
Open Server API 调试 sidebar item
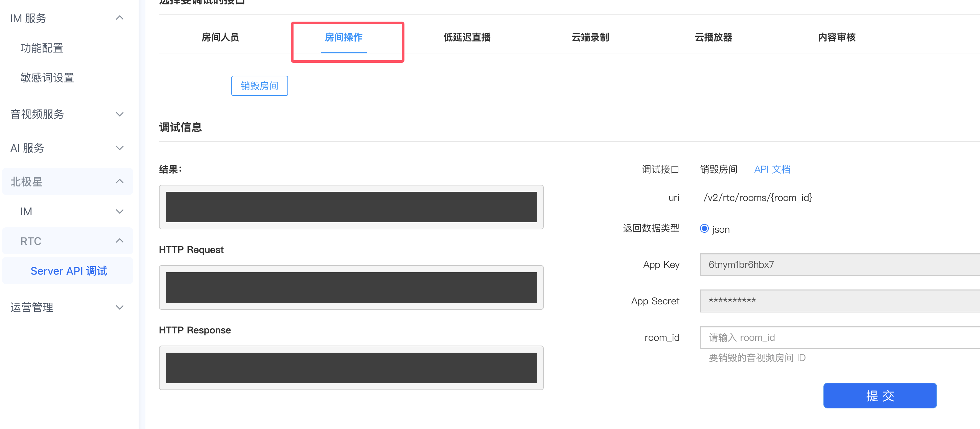pos(68,271)
